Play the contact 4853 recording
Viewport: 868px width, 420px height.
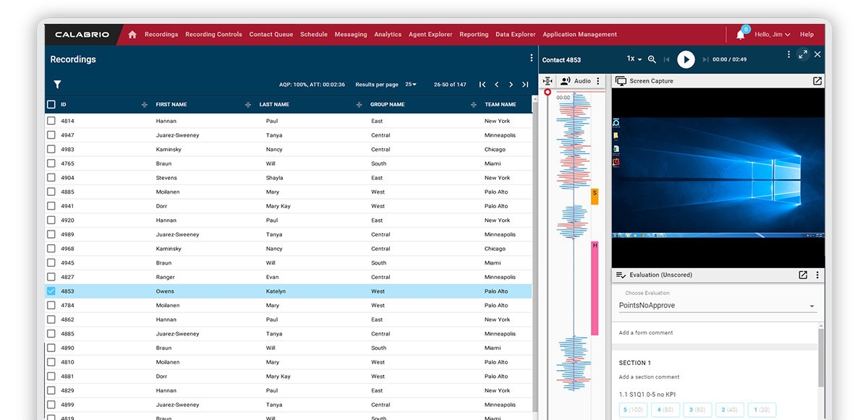(686, 59)
